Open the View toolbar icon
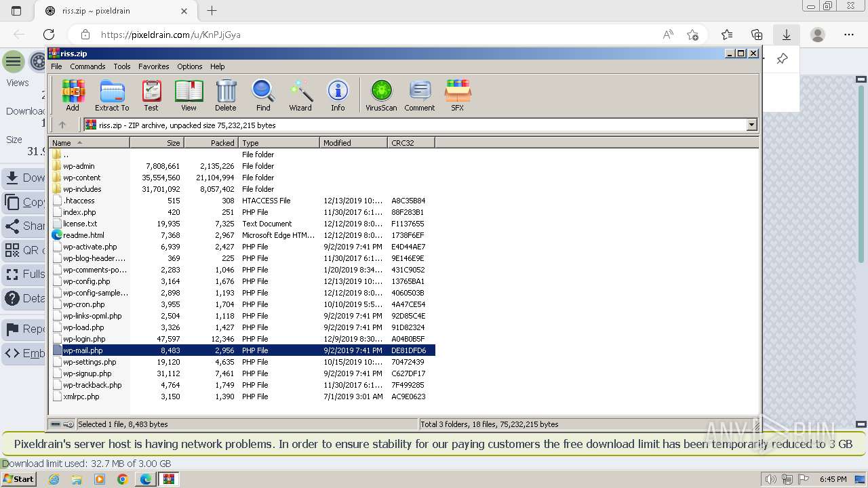This screenshot has width=868, height=488. coord(189,96)
